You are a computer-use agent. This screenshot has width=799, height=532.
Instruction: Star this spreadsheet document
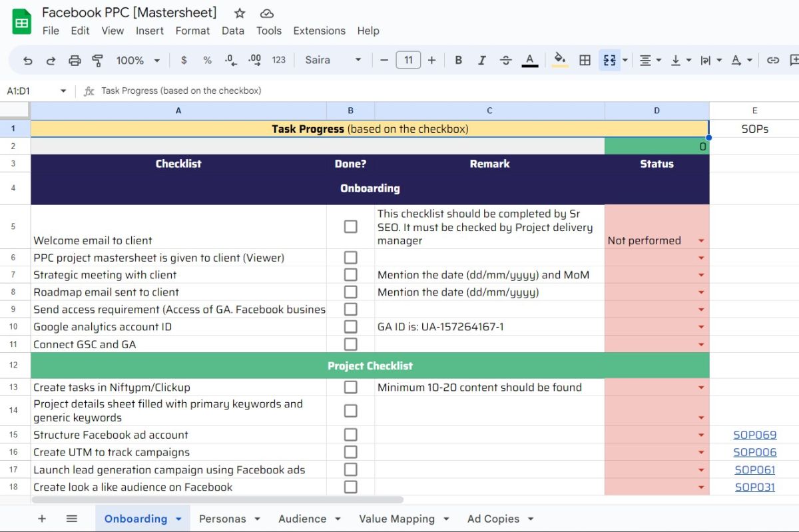[x=240, y=13]
